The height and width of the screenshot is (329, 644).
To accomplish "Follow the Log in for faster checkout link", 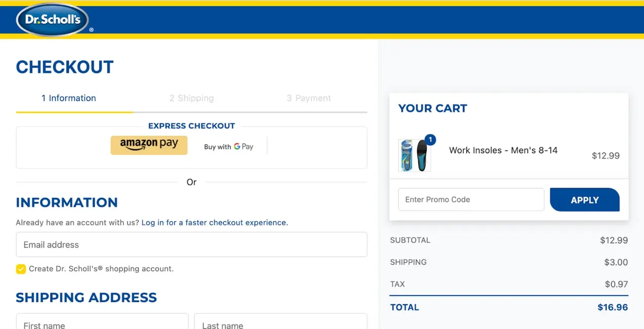I will 214,223.
